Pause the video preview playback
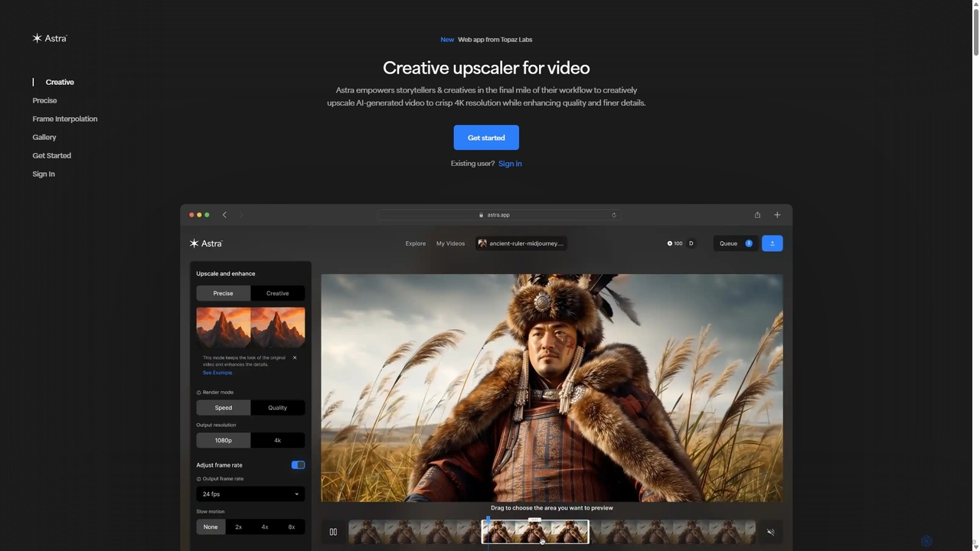The height and width of the screenshot is (551, 980). click(333, 532)
